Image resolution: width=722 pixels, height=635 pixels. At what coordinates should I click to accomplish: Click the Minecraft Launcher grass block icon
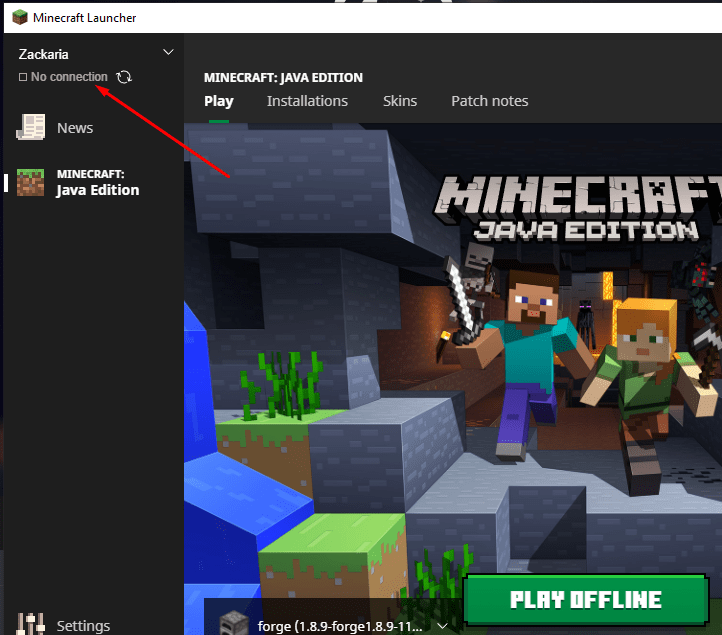point(20,17)
